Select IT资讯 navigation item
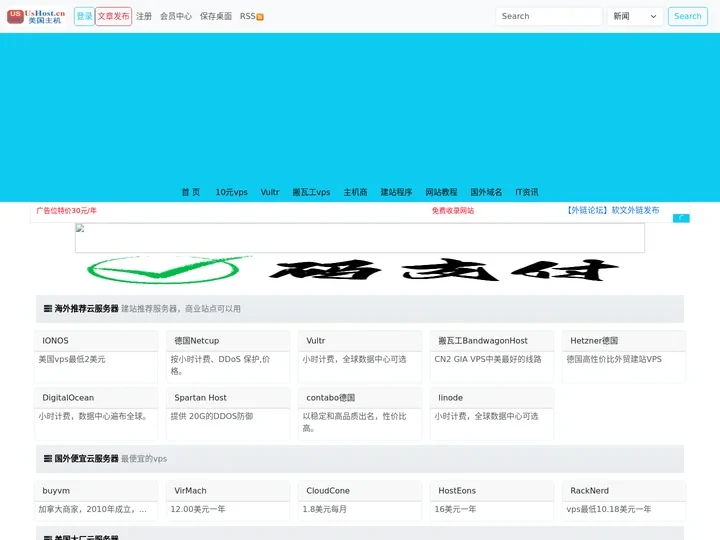Image resolution: width=720 pixels, height=540 pixels. point(527,192)
